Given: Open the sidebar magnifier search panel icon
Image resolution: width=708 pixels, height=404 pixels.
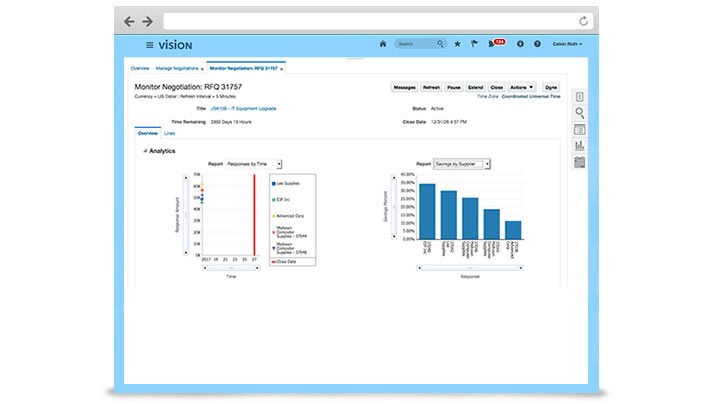Looking at the screenshot, I should [x=579, y=113].
